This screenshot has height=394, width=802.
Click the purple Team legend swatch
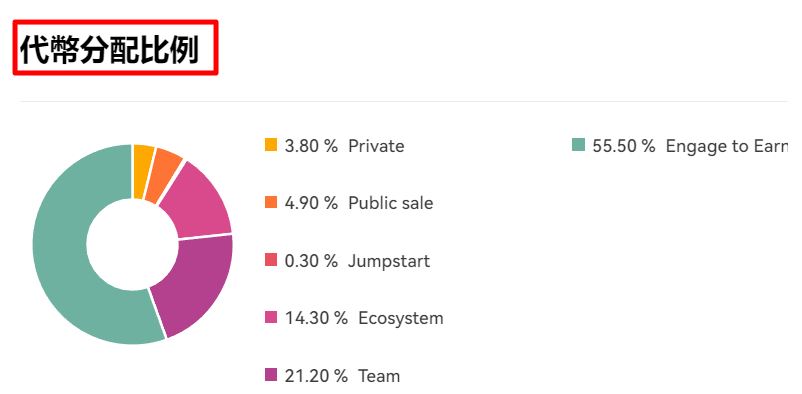click(x=271, y=375)
